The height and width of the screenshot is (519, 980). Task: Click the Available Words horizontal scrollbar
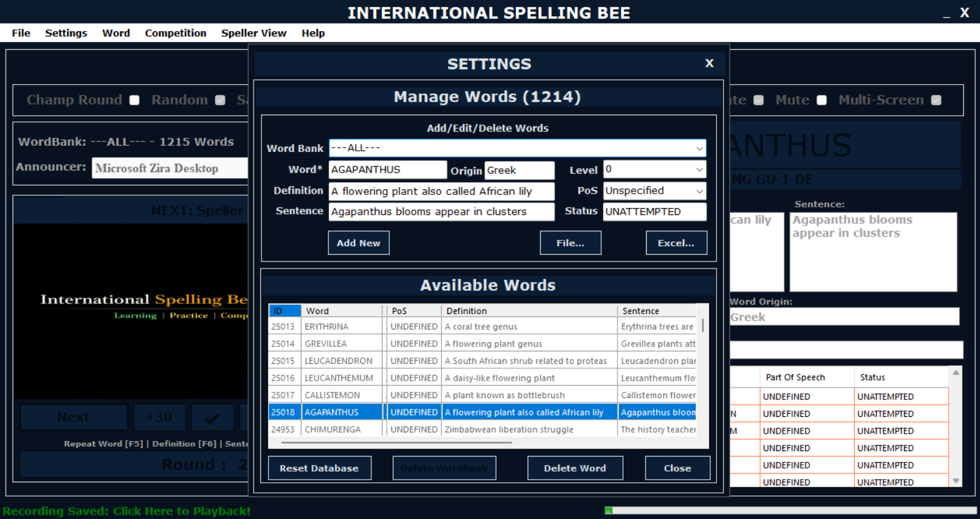point(396,442)
